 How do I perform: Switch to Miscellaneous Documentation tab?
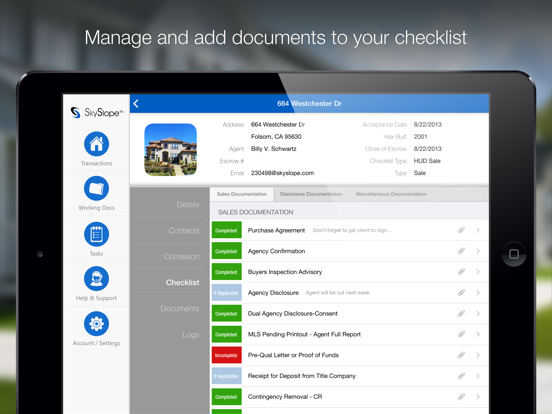point(391,194)
